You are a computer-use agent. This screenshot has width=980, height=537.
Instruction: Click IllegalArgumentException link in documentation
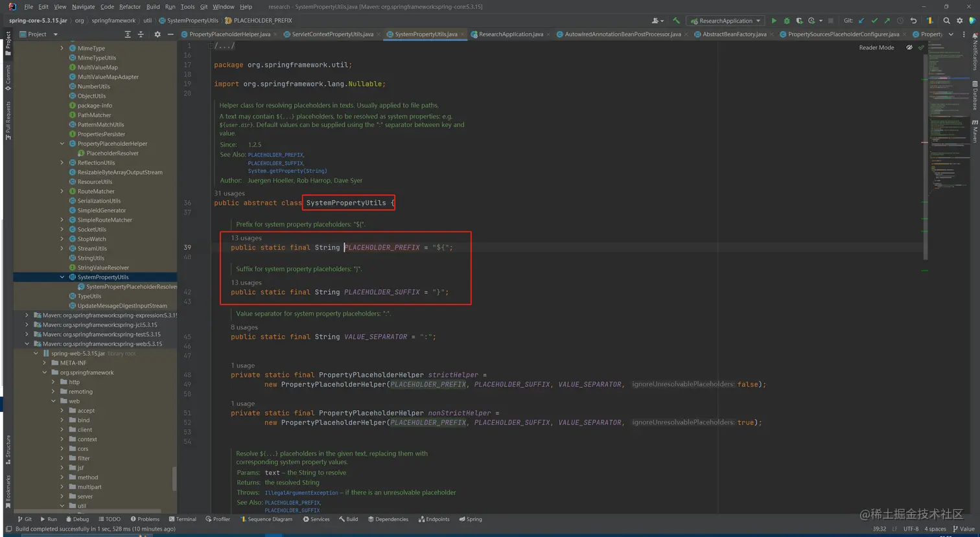pyautogui.click(x=301, y=492)
